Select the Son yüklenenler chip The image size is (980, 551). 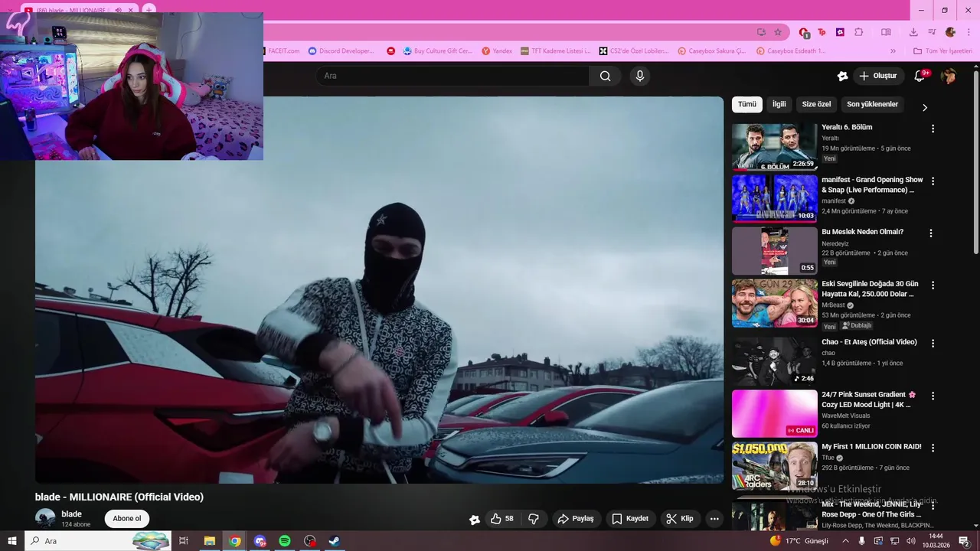click(872, 104)
